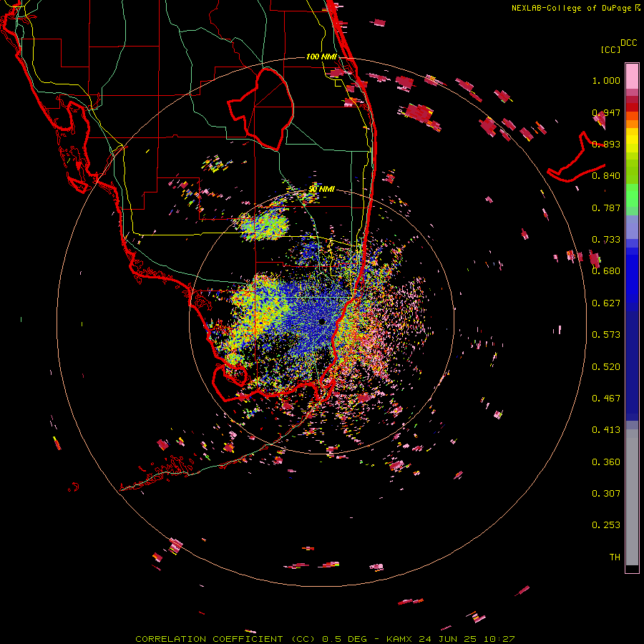644x644 pixels.
Task: Click the black radar site dot
Action: (323, 321)
